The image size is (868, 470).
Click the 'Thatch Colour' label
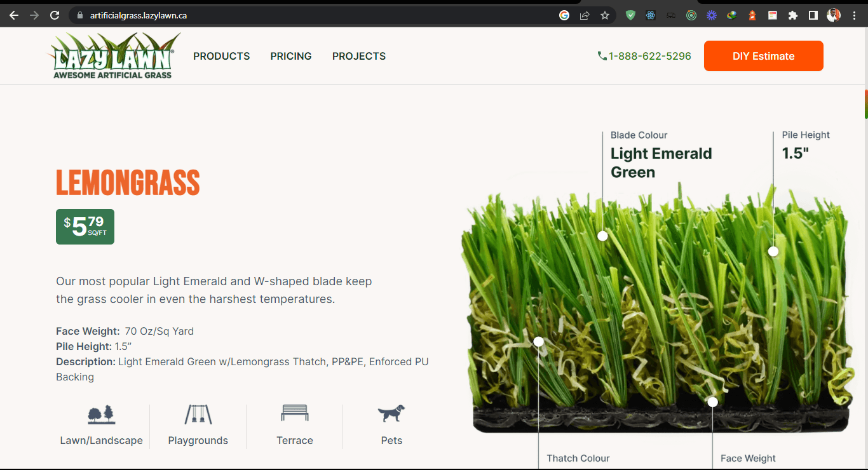[x=578, y=458]
